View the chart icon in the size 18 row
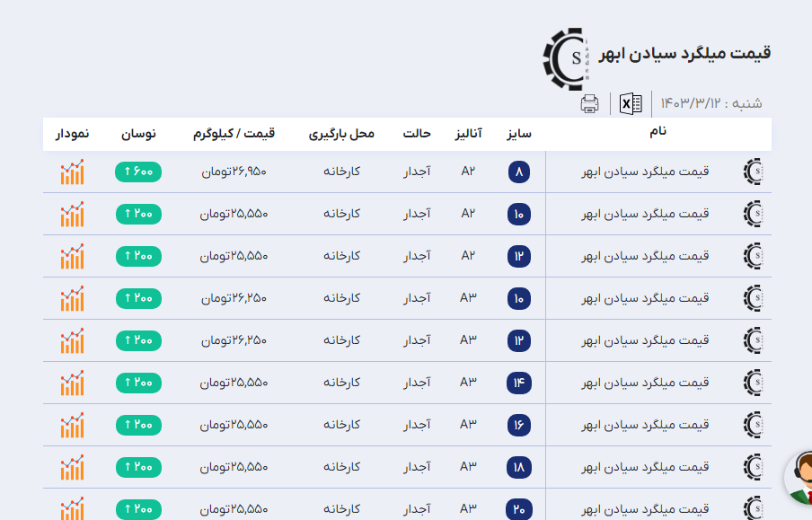 pos(72,467)
